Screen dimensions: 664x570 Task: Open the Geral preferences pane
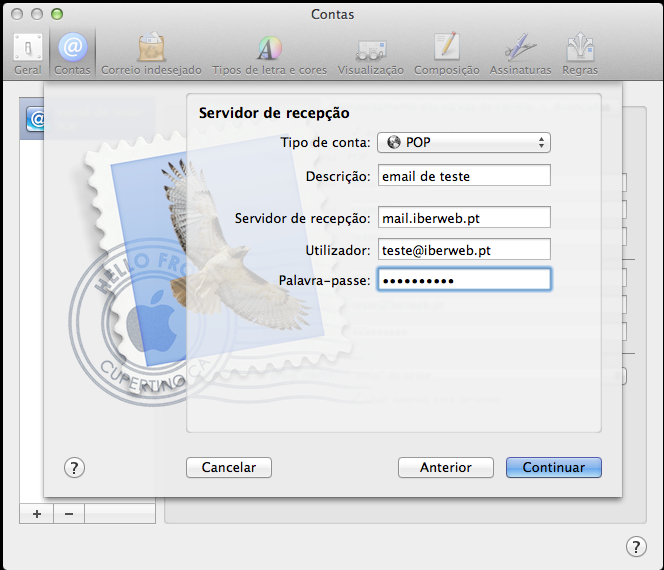coord(27,54)
